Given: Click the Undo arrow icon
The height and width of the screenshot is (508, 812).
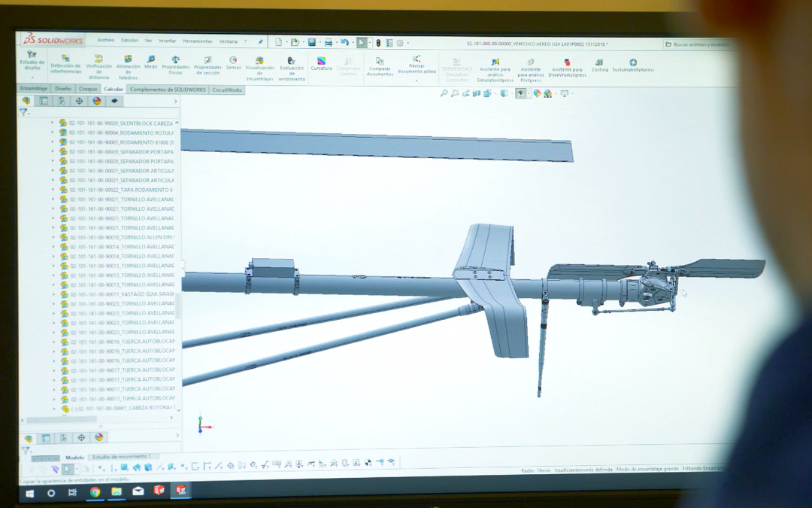Looking at the screenshot, I should [344, 42].
